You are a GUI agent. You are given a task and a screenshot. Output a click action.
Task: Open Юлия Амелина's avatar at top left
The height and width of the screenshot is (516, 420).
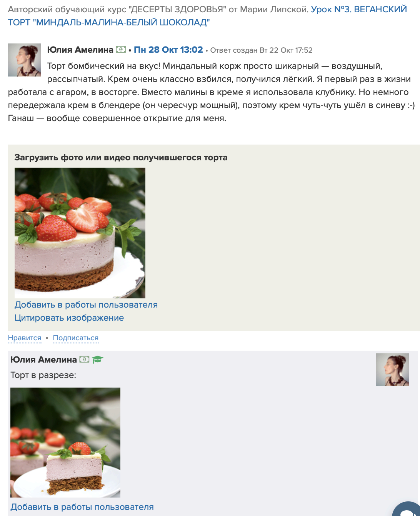[x=24, y=60]
